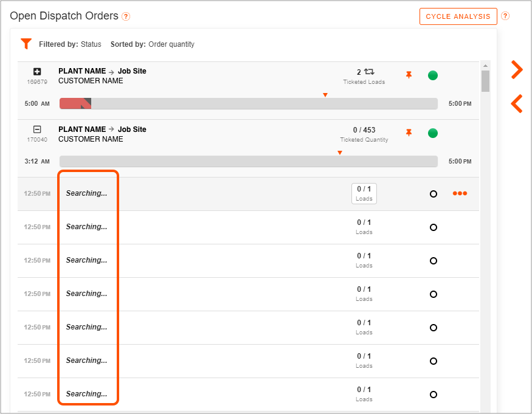
Task: Click the ticketed loads cycle icon for order 169679
Action: pyautogui.click(x=369, y=72)
